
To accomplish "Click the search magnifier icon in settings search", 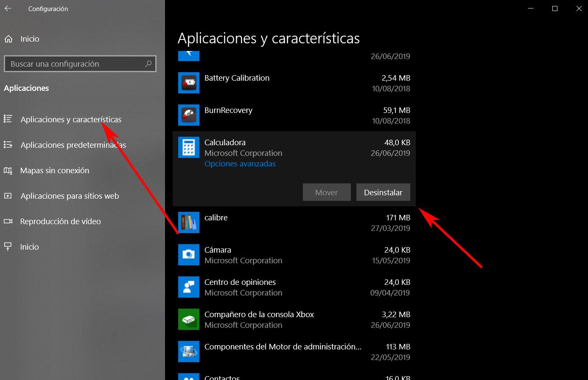I will coord(148,64).
